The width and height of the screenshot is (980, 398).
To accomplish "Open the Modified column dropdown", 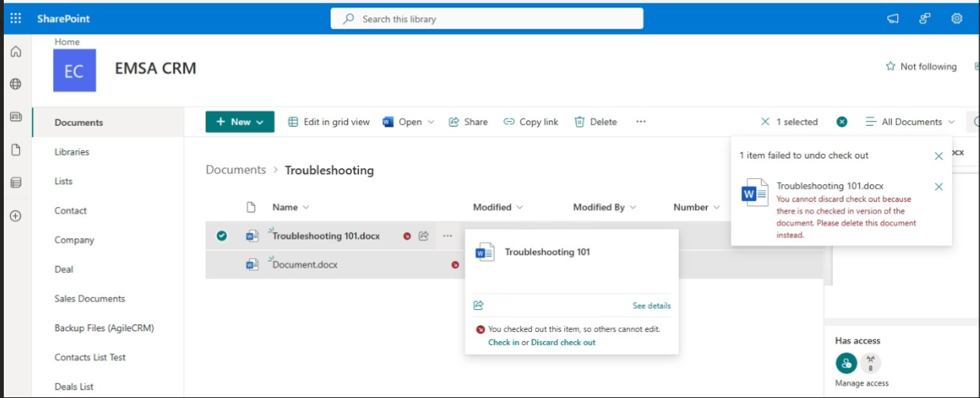I will click(x=498, y=207).
